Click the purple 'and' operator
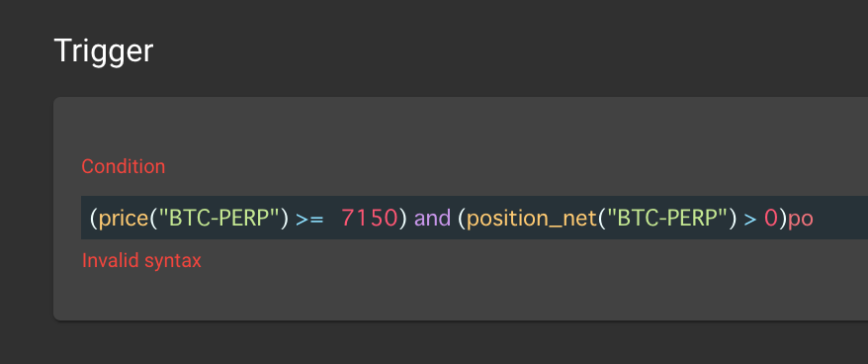Screen dimensions: 868x364 click(432, 219)
